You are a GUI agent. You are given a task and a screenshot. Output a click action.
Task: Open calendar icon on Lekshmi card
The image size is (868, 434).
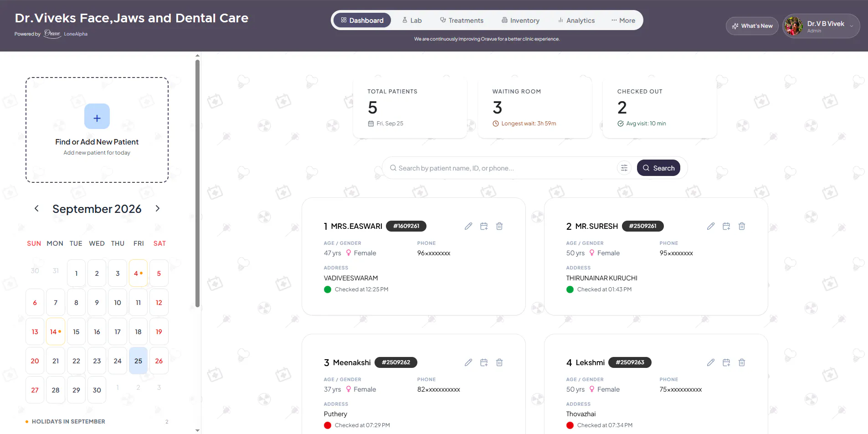point(726,362)
